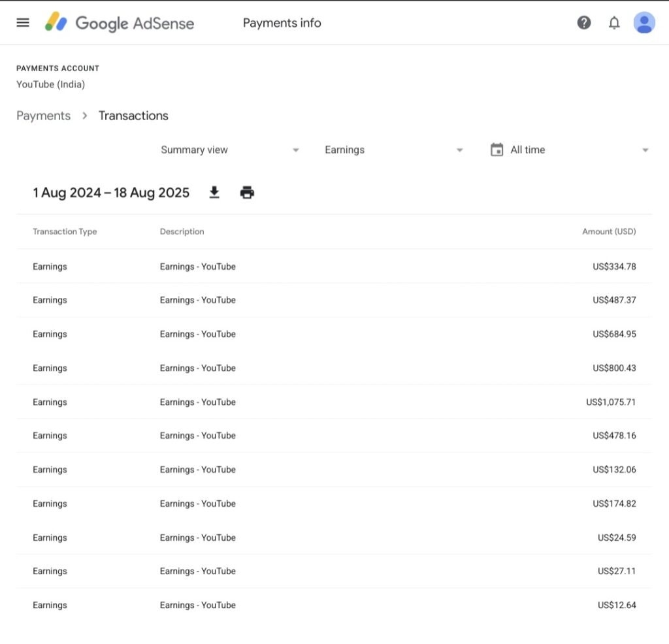Open the hamburger main menu
The height and width of the screenshot is (644, 669).
[23, 23]
